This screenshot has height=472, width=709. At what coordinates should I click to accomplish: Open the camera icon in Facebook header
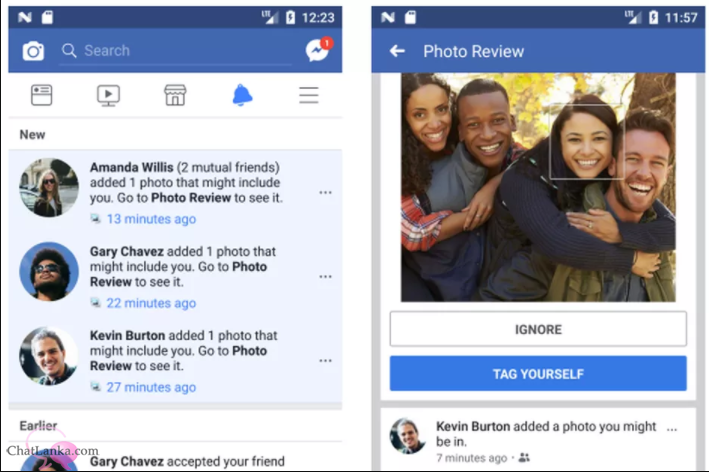33,51
